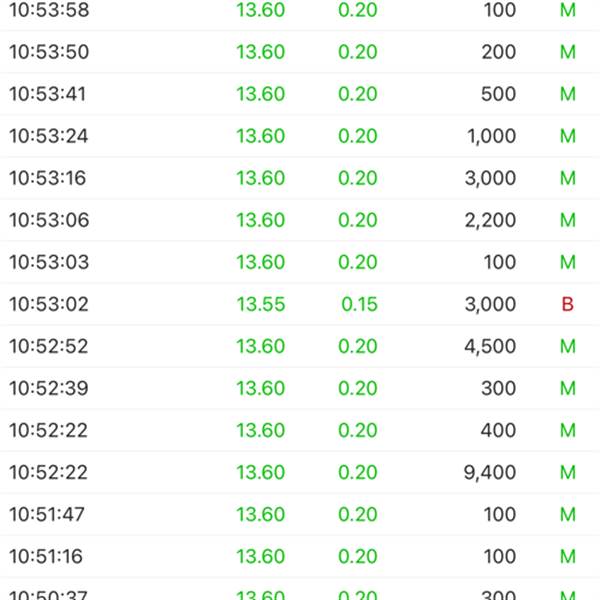Click the 10:53:41 timestamp

pyautogui.click(x=47, y=94)
